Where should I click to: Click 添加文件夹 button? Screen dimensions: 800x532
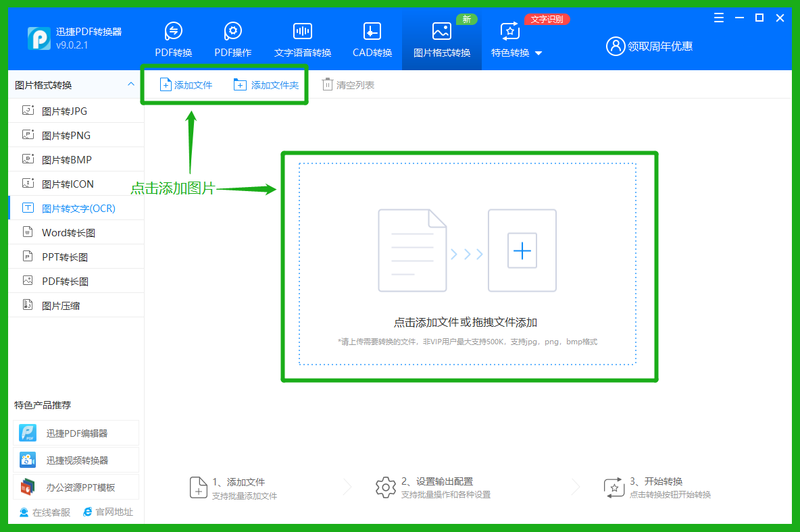click(266, 84)
